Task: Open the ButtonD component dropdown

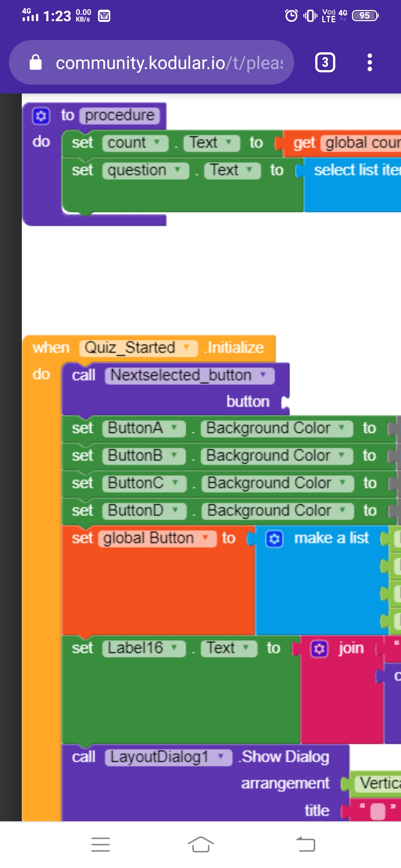Action: (x=144, y=511)
